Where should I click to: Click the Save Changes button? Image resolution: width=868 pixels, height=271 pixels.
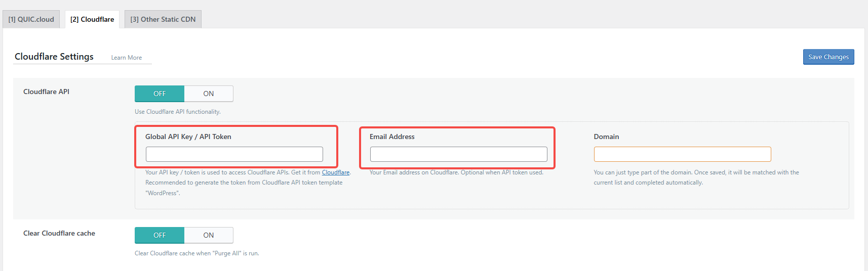828,57
